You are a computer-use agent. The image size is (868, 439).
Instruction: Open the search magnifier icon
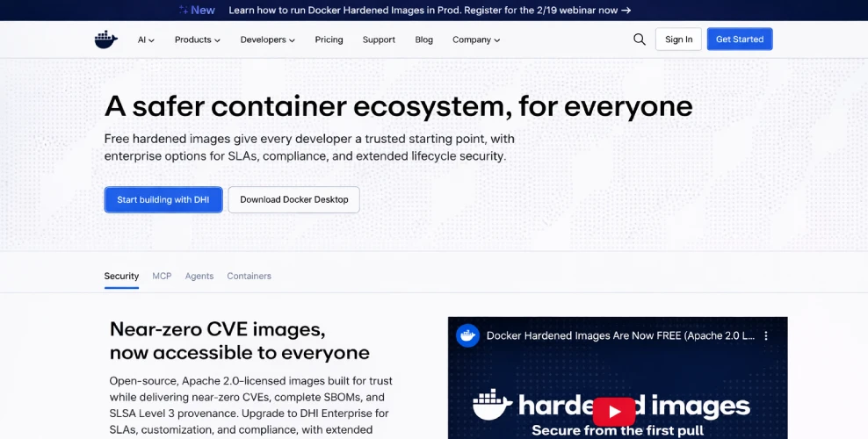pos(640,40)
